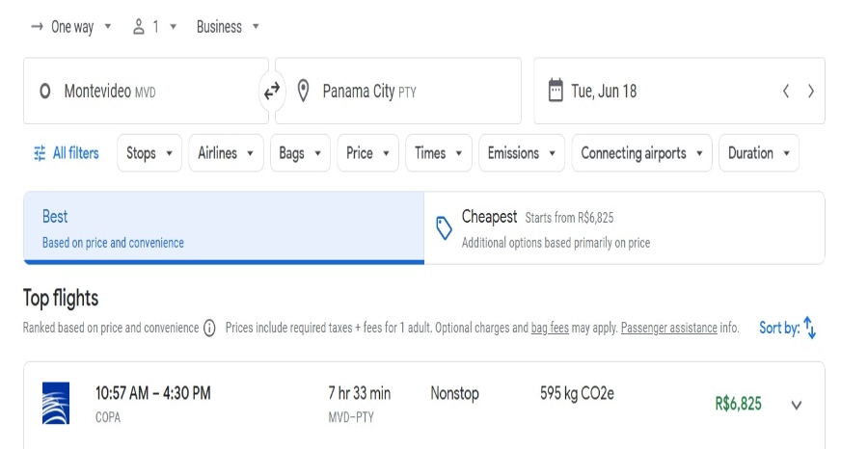Viewport: 868px width, 449px height.
Task: Switch to the Cheapest tab
Action: 624,228
